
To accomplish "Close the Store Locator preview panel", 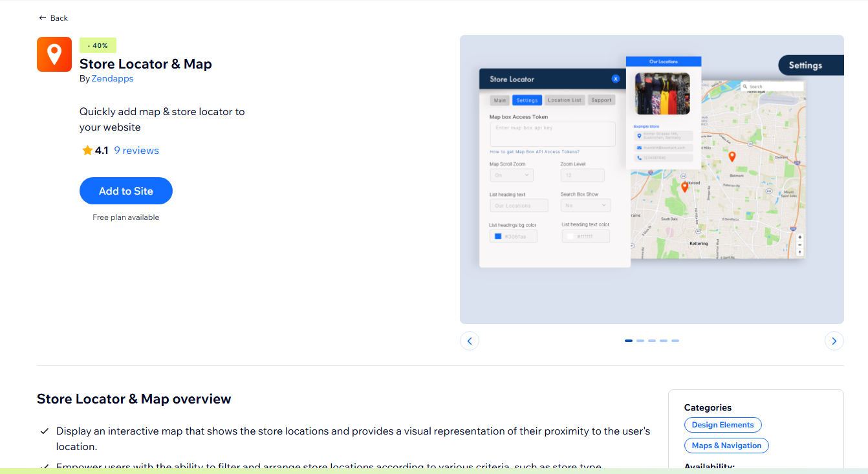I will pyautogui.click(x=615, y=78).
